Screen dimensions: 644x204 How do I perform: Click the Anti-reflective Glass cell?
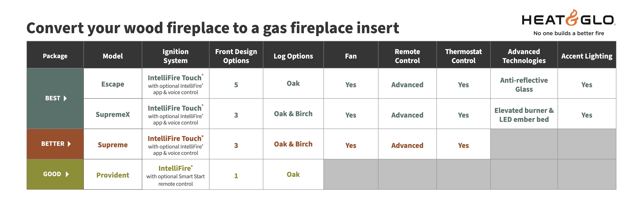[x=524, y=85]
